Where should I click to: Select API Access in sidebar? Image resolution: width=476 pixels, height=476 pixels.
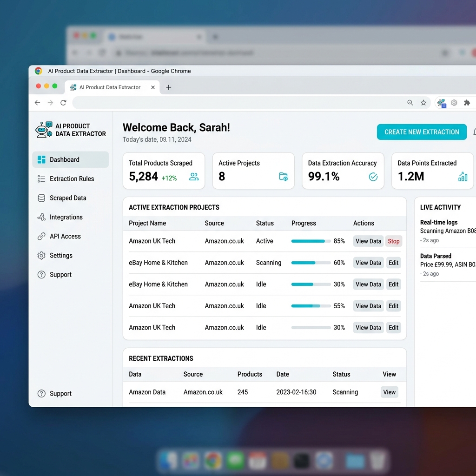(x=71, y=236)
